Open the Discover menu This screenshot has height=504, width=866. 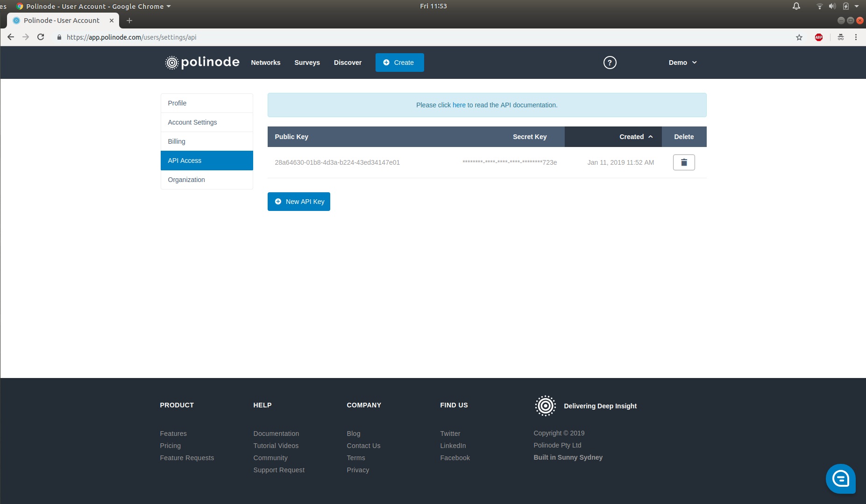[x=348, y=63]
